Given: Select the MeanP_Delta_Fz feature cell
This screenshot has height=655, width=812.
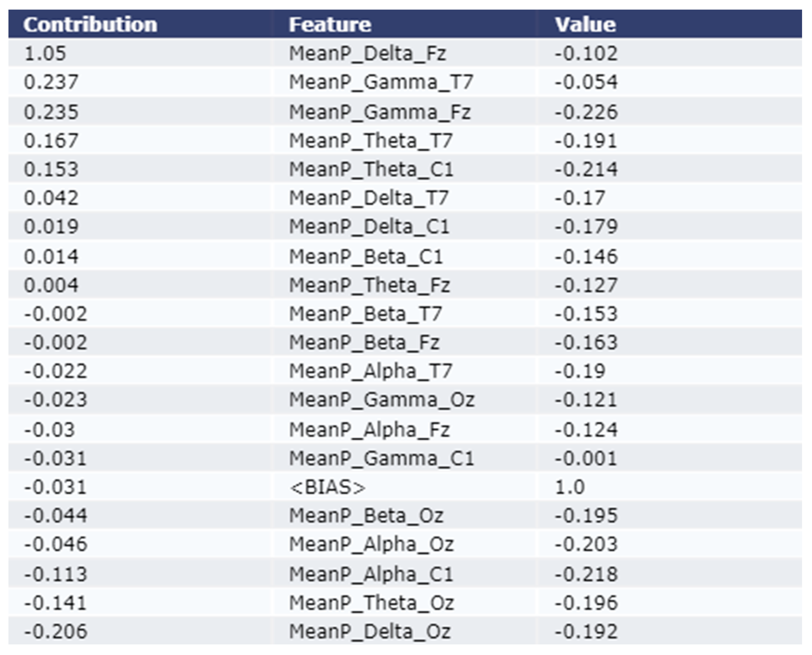Looking at the screenshot, I should (368, 53).
